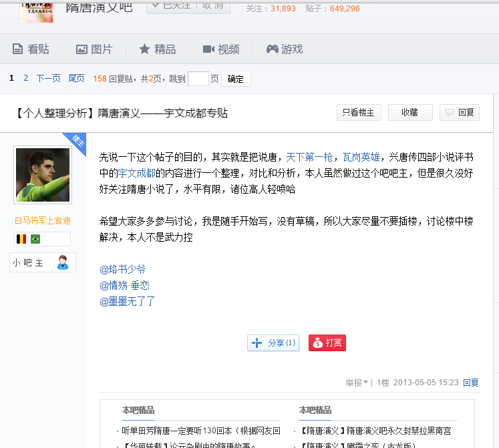
Task: Click 回复 button with speech bubble
Action: 460,112
